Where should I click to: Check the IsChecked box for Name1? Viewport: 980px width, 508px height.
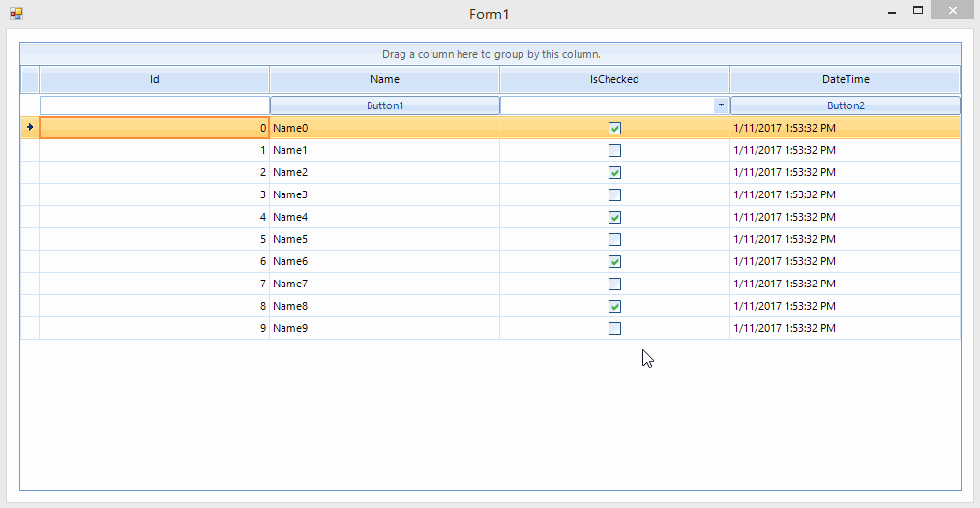click(614, 150)
